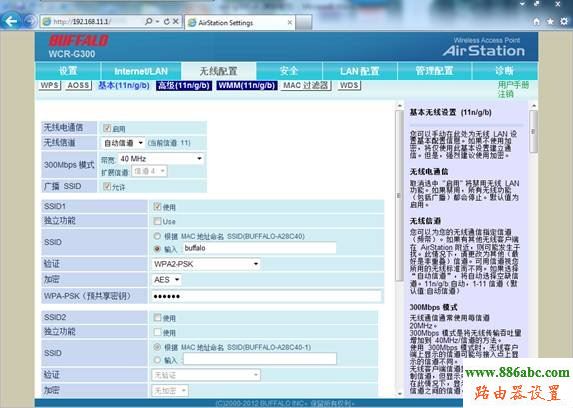Click the settings pane scroll-down arrow
This screenshot has width=573, height=408.
pos(399,394)
